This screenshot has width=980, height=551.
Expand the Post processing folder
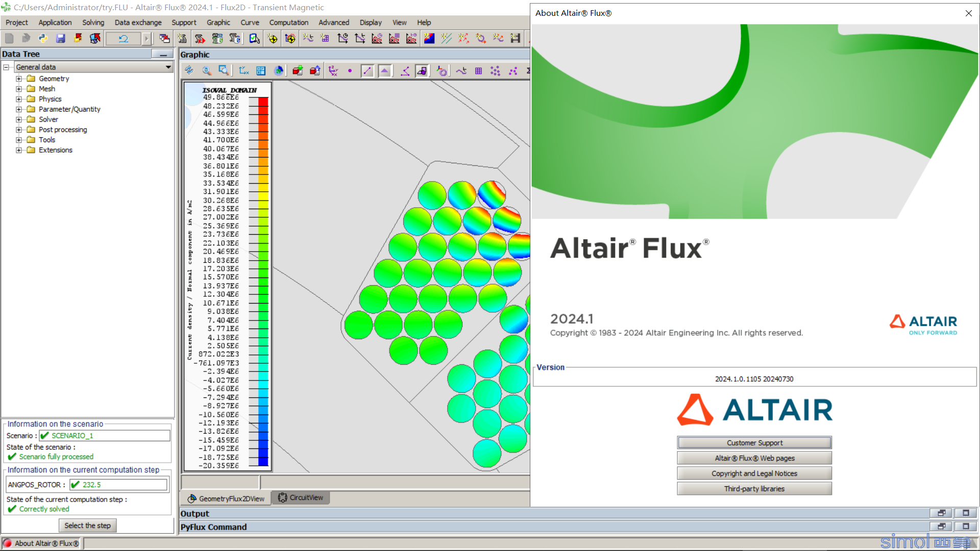tap(19, 130)
